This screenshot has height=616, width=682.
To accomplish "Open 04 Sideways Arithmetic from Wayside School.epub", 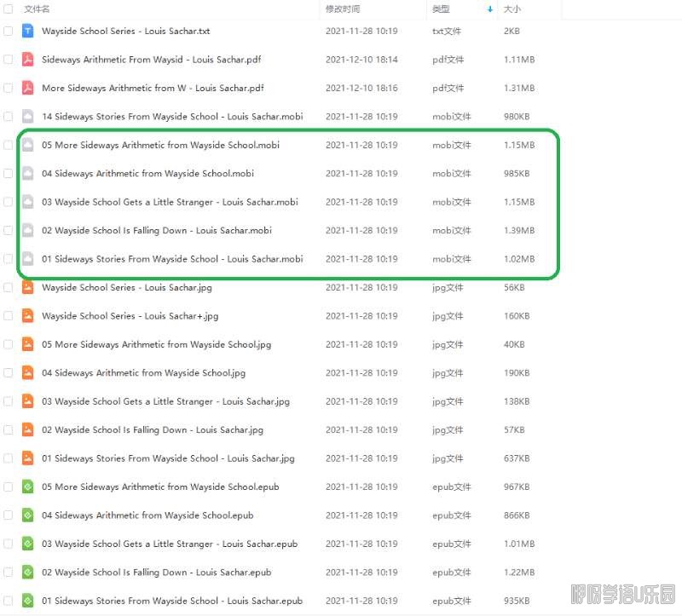I will (147, 515).
